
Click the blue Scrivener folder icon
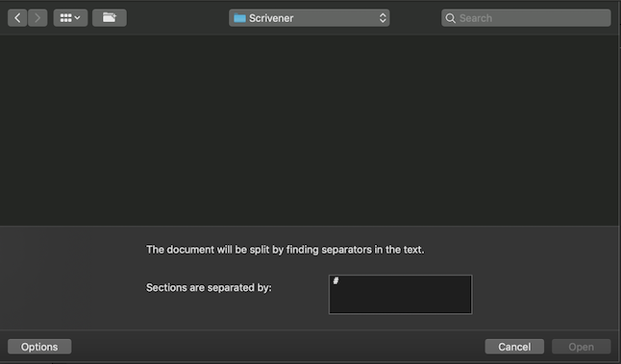(x=239, y=18)
